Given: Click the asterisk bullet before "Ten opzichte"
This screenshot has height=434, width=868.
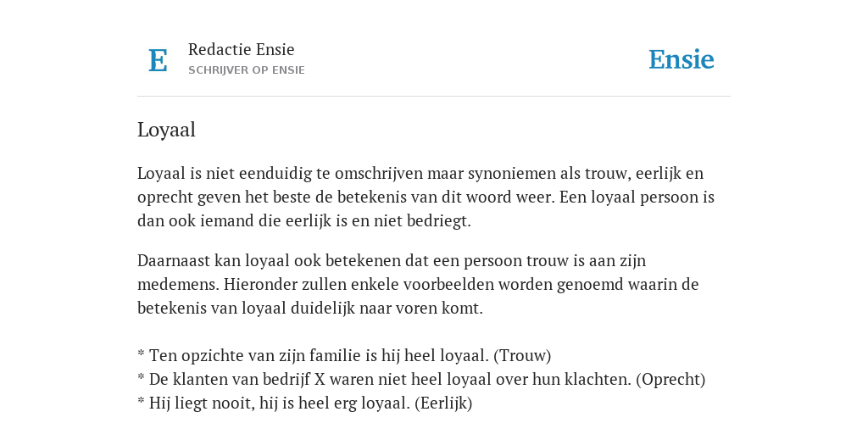Looking at the screenshot, I should 142,354.
